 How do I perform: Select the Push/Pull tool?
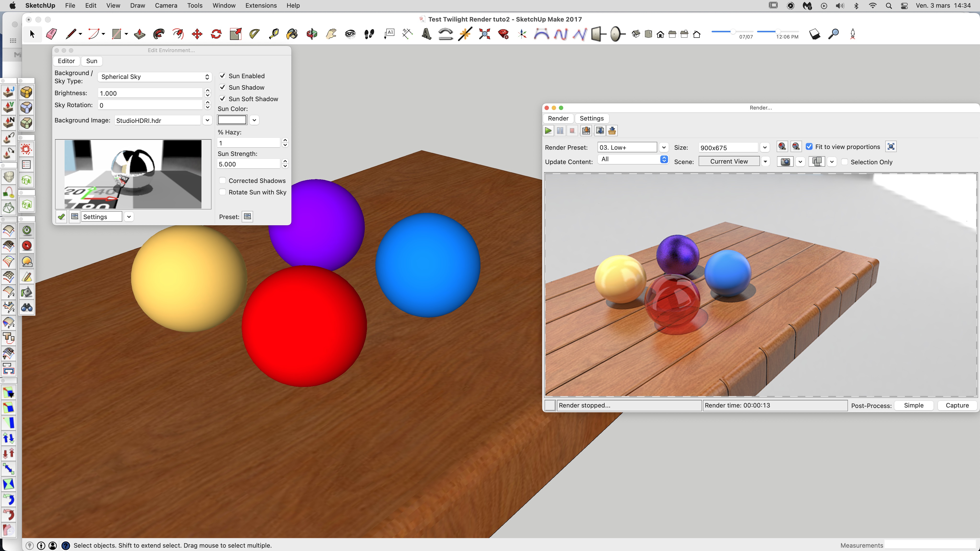(140, 34)
